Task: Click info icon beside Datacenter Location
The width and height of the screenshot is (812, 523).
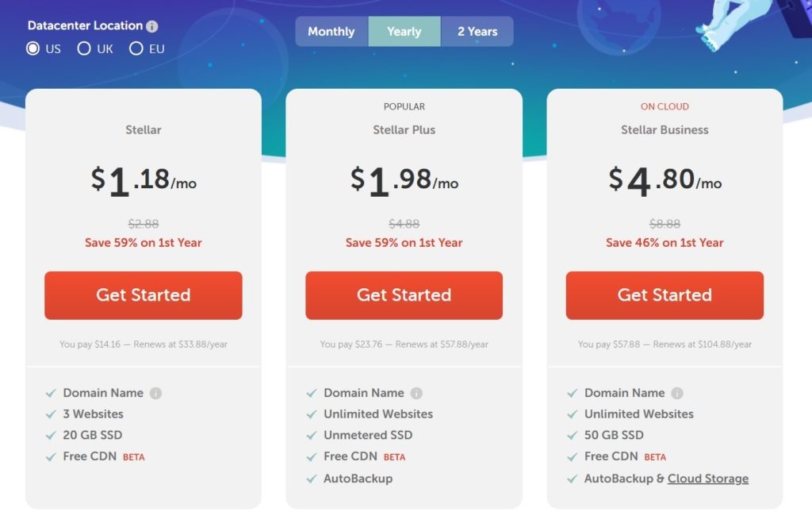Action: click(x=151, y=26)
